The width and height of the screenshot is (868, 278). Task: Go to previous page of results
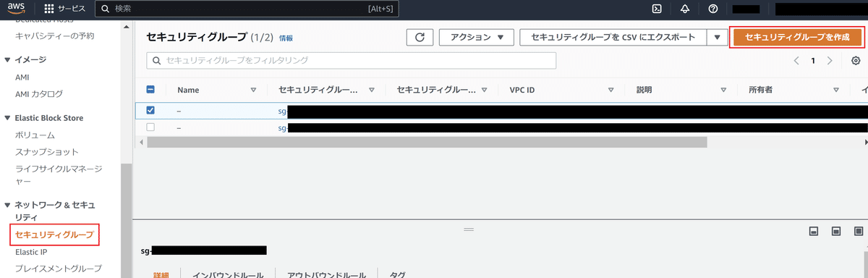click(796, 61)
